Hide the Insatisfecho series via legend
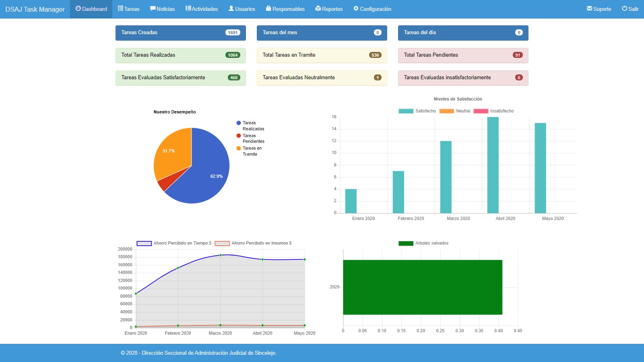 (481, 111)
